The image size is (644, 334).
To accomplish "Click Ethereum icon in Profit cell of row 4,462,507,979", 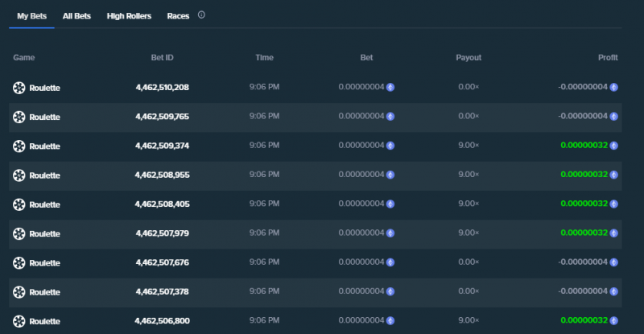I will (613, 233).
